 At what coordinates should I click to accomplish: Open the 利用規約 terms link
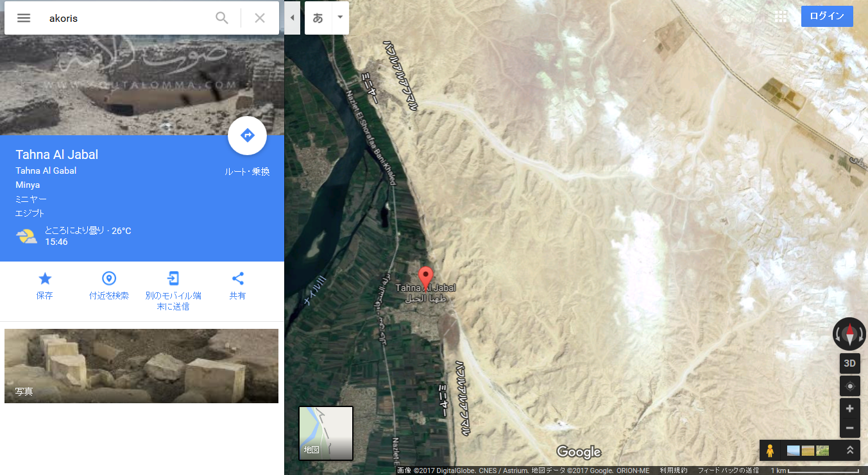673,471
